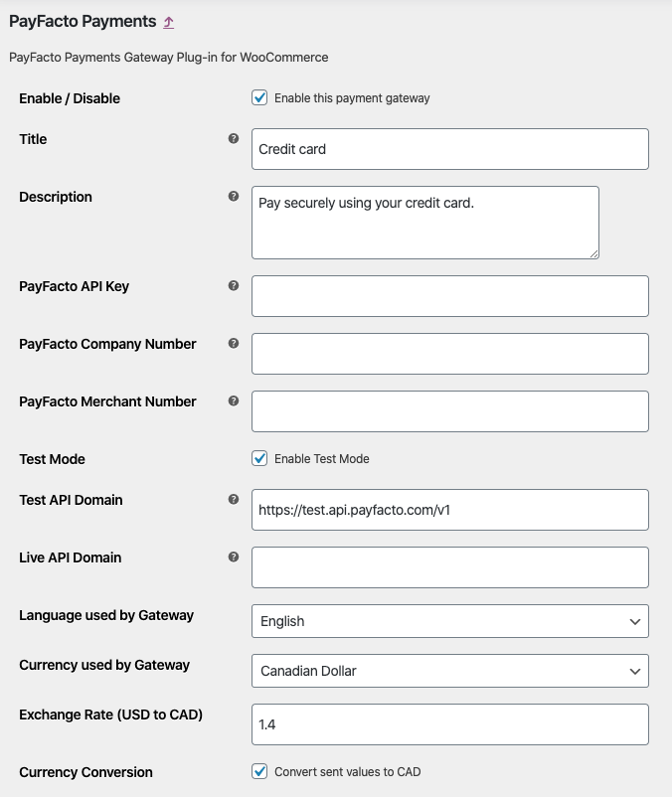Open Language used by Gateway dropdown
Image resolution: width=672 pixels, height=797 pixels.
click(449, 621)
